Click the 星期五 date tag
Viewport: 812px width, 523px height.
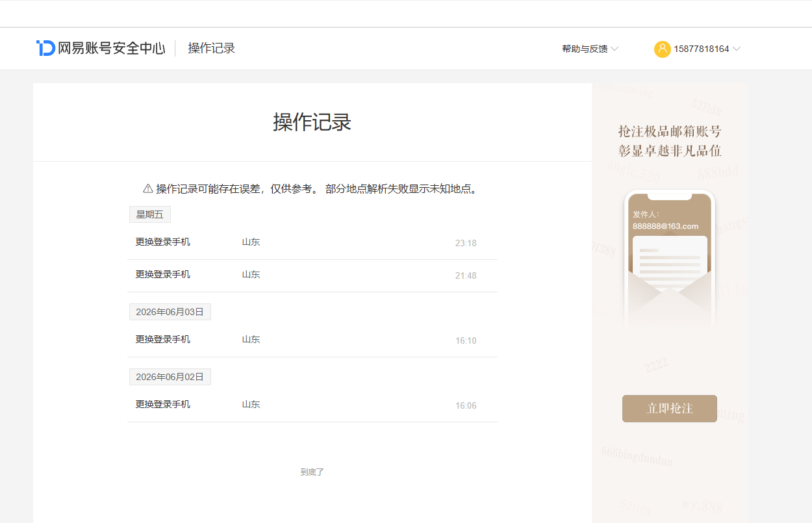pyautogui.click(x=150, y=214)
